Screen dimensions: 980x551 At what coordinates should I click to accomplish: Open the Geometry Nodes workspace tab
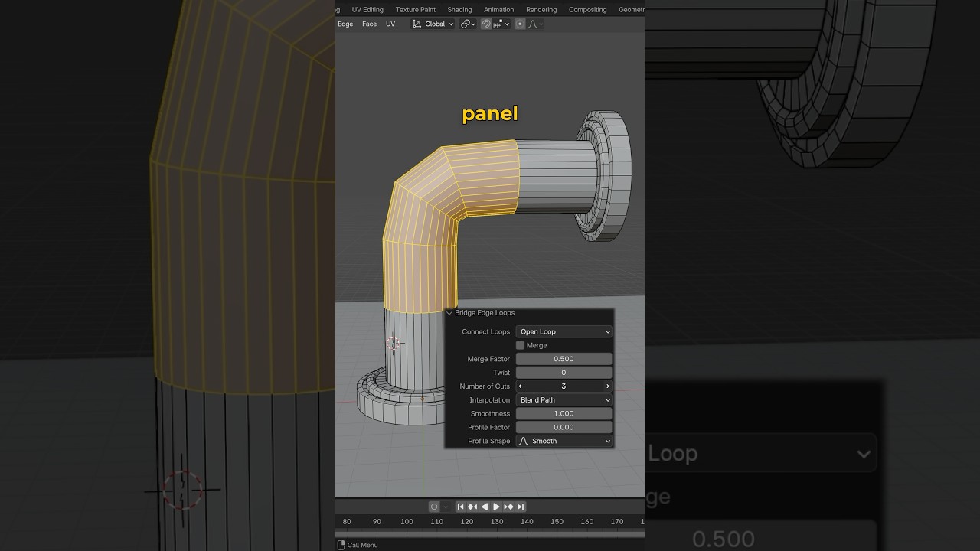pos(631,10)
